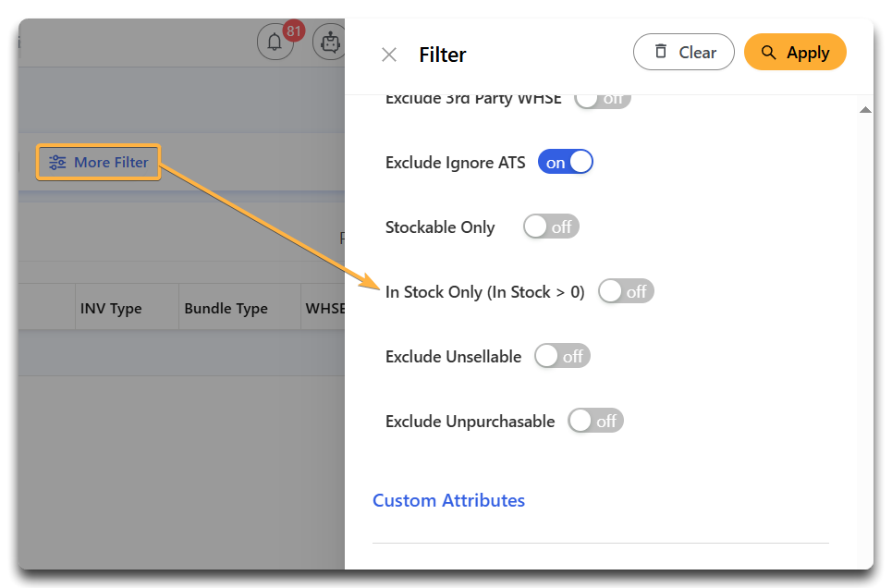
Task: Enable the Exclude Unpurchasable toggle
Action: 595,422
